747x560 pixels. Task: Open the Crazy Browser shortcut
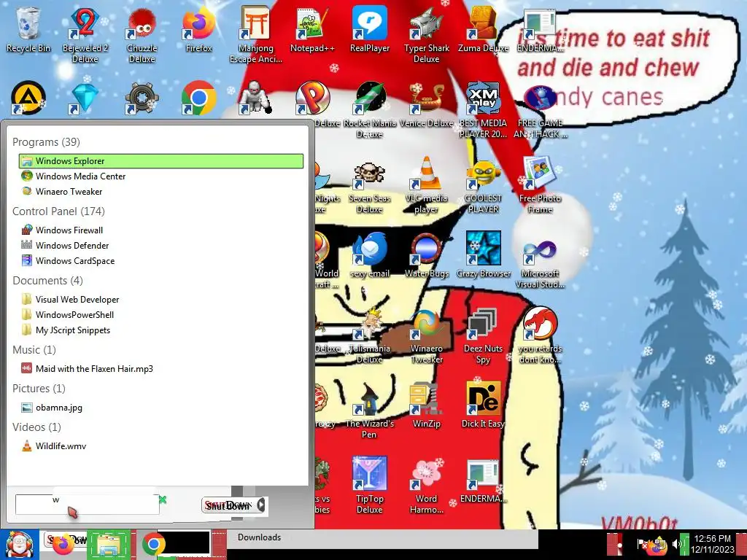[483, 254]
